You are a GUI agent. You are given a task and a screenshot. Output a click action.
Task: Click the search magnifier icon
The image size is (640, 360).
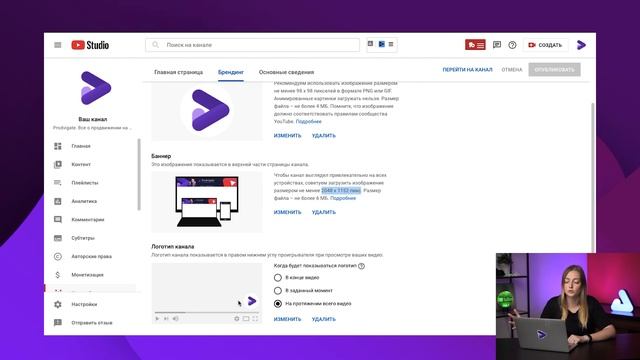pyautogui.click(x=156, y=44)
